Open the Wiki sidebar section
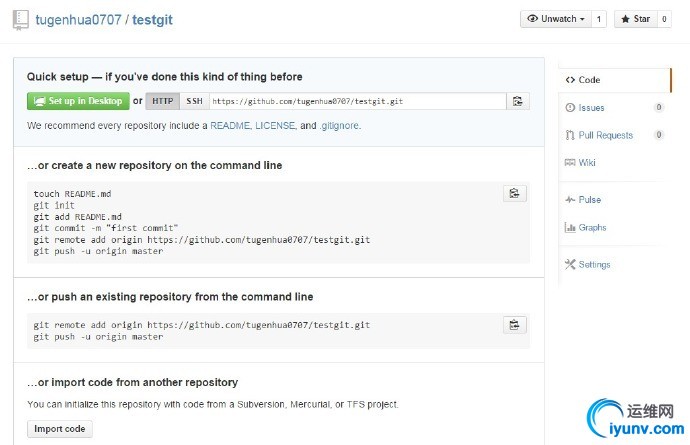The width and height of the screenshot is (690, 445). point(587,162)
